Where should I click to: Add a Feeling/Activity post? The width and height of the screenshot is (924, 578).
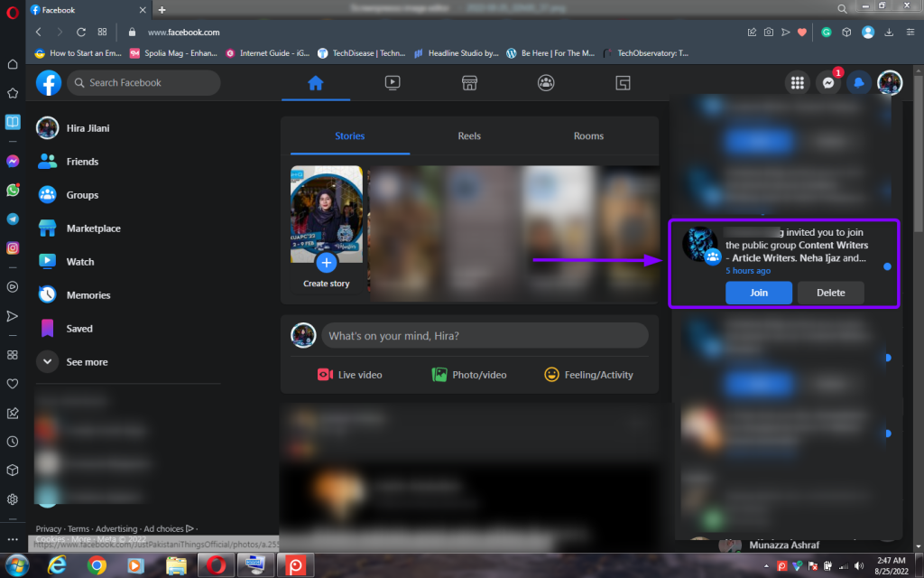click(x=588, y=375)
